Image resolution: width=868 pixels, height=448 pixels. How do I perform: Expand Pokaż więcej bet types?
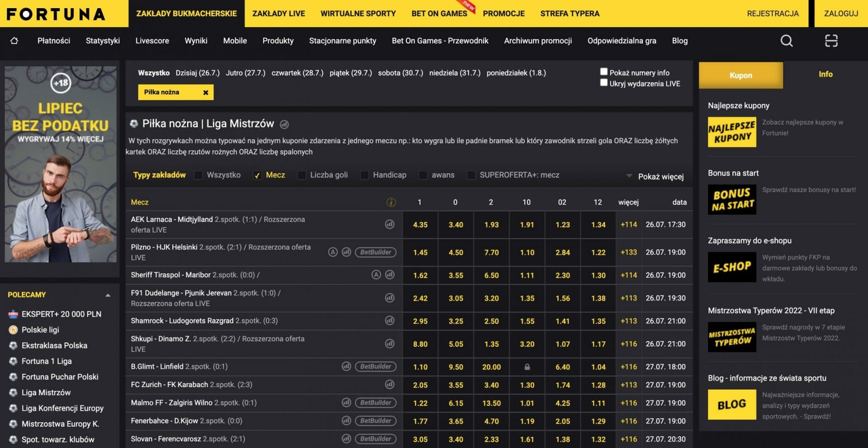point(656,176)
